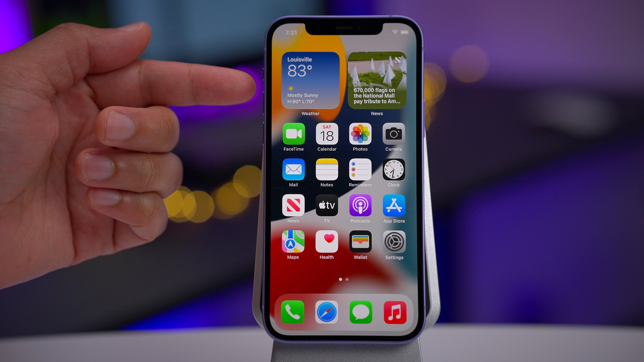Open the Camera app

click(393, 134)
